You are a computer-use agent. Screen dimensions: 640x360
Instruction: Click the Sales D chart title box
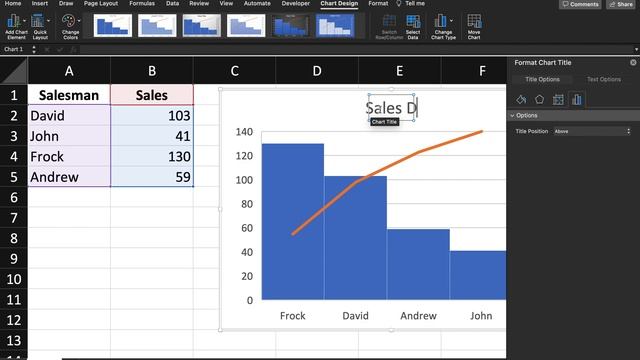[391, 108]
